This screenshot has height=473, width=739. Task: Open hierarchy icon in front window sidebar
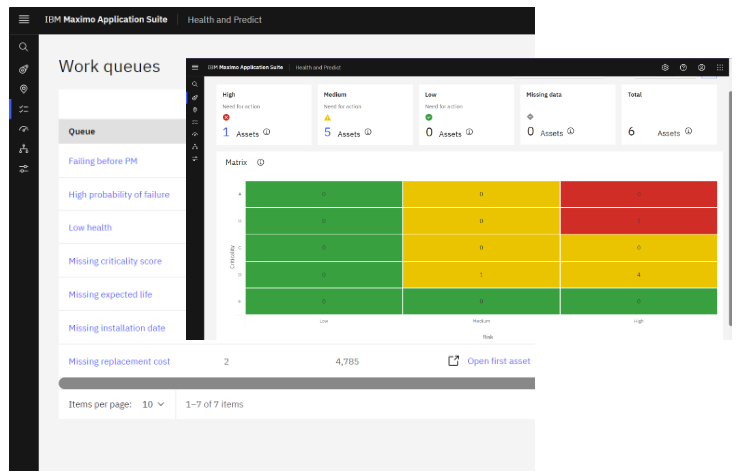pos(195,147)
